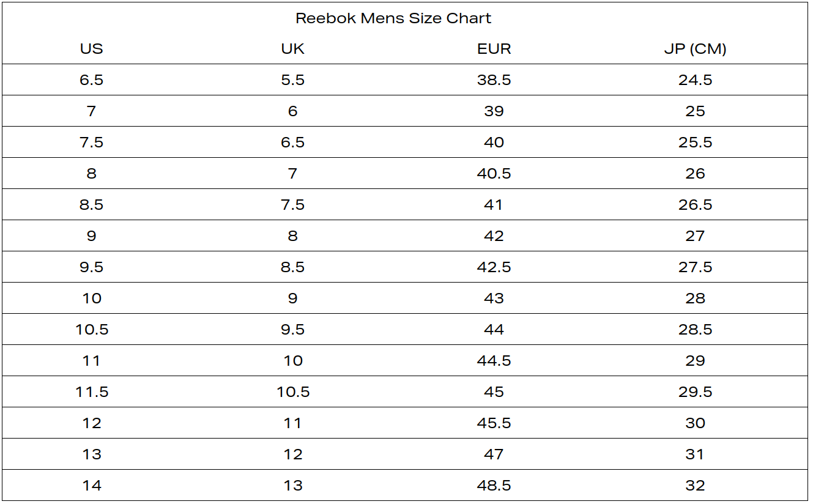Click US size 10.5 cell

[x=92, y=330]
